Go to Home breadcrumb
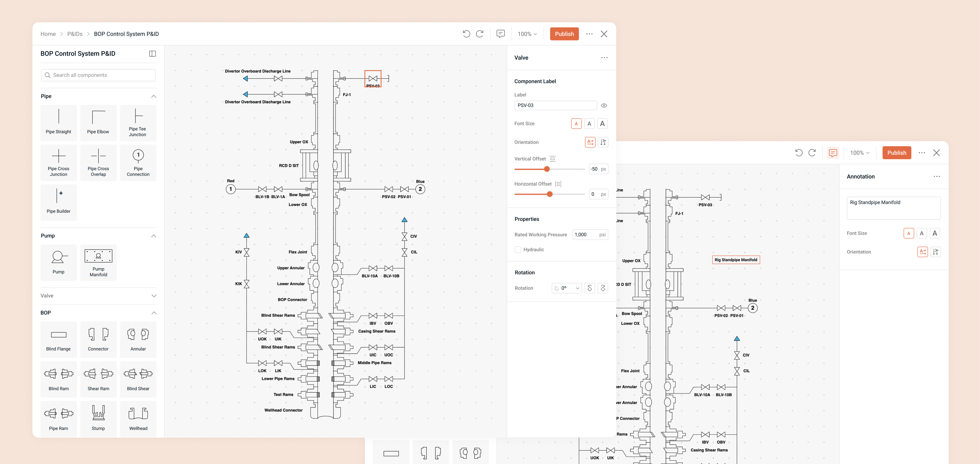 tap(48, 34)
